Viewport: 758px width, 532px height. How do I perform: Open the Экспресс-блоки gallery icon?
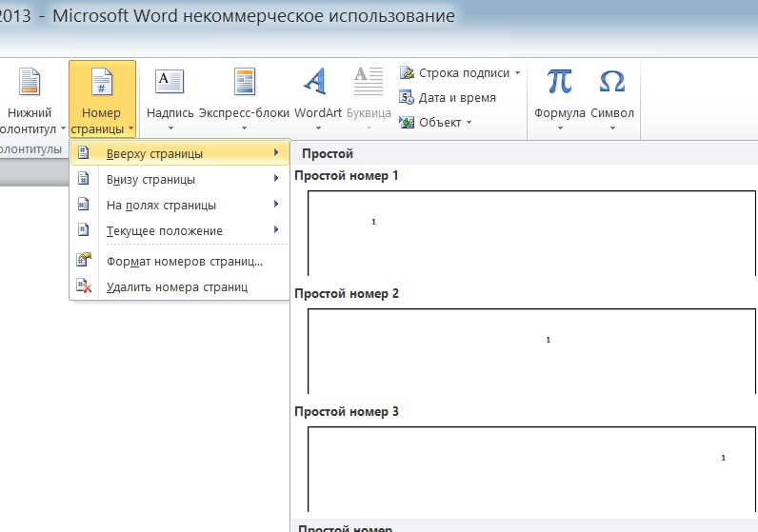(x=244, y=81)
